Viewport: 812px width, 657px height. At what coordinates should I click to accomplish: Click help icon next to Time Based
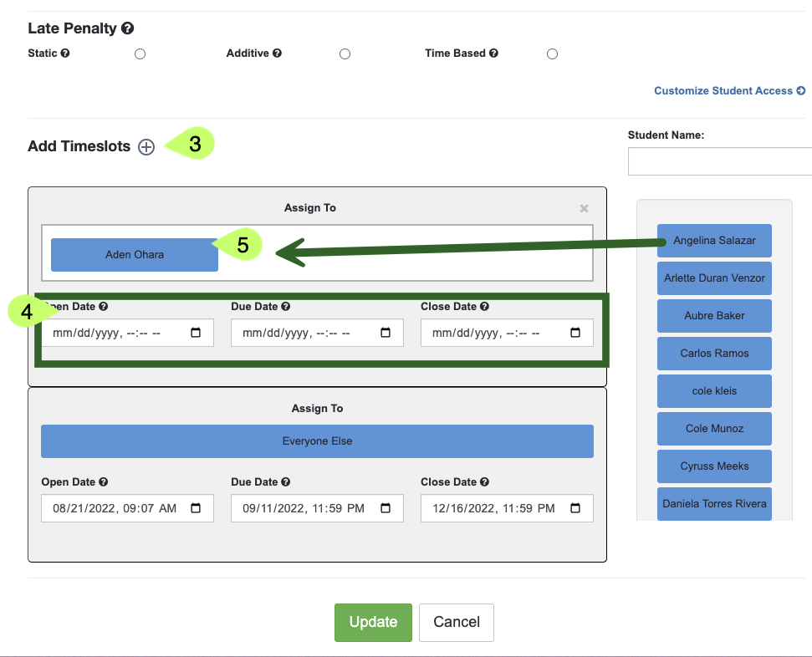coord(493,53)
